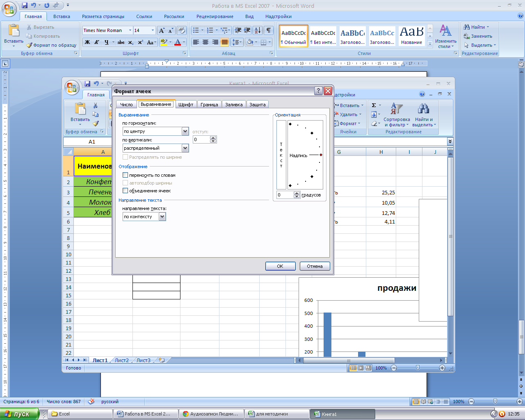Center text in Word paragraph group
The image size is (525, 420).
click(205, 42)
